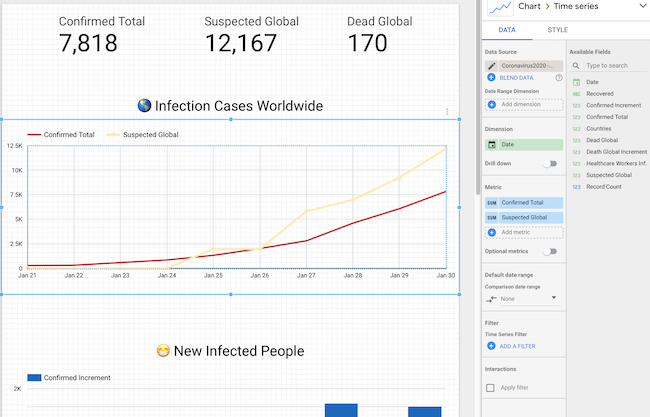
Task: Click the search magnifier icon in Available Fields
Action: click(x=576, y=66)
